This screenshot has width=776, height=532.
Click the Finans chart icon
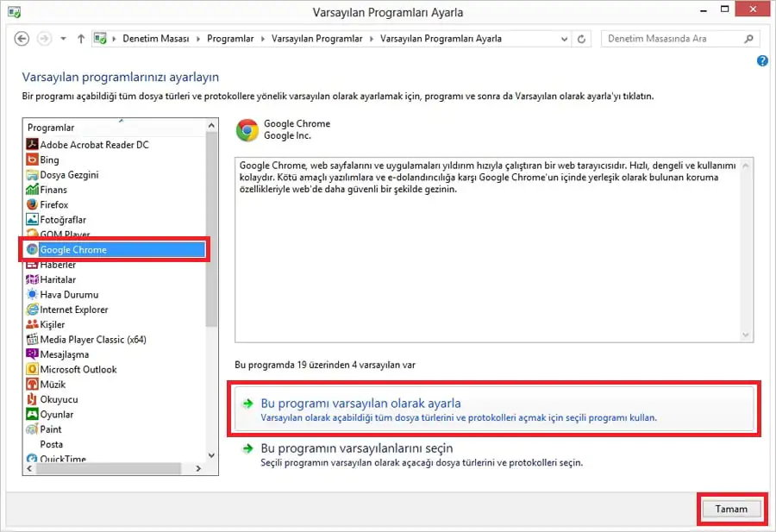[32, 190]
